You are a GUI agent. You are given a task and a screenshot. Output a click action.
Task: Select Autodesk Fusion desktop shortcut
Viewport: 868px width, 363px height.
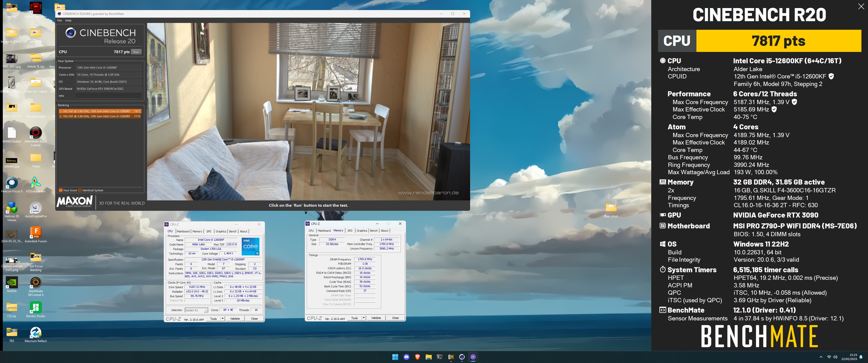tap(36, 235)
